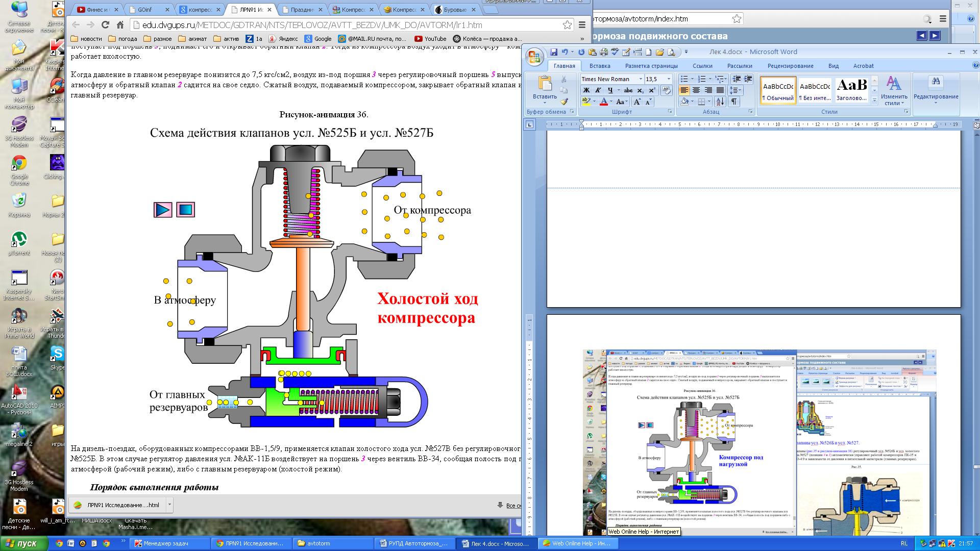Open the Aa change case dropdown

click(621, 102)
